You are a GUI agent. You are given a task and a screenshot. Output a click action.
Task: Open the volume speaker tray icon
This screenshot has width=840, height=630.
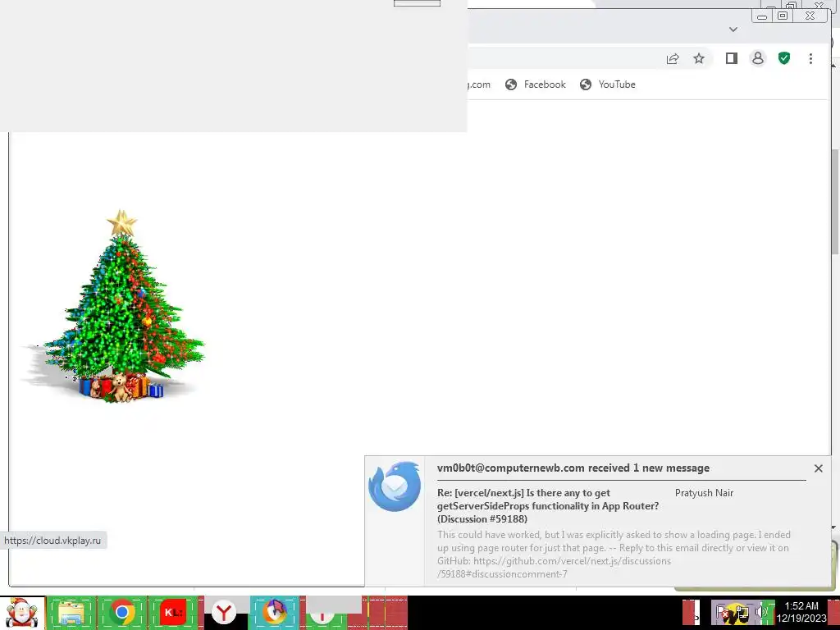click(x=760, y=612)
